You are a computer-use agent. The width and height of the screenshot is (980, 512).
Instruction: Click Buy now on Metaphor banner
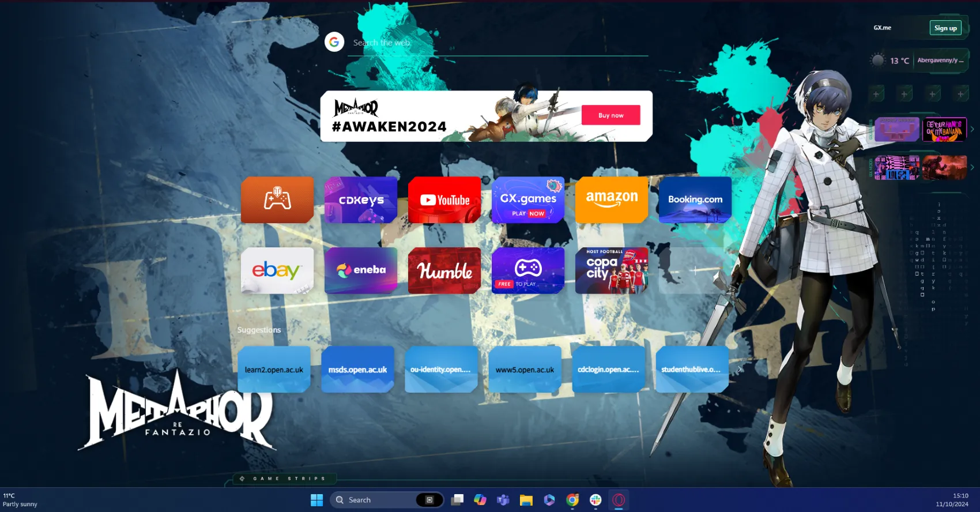pyautogui.click(x=611, y=115)
